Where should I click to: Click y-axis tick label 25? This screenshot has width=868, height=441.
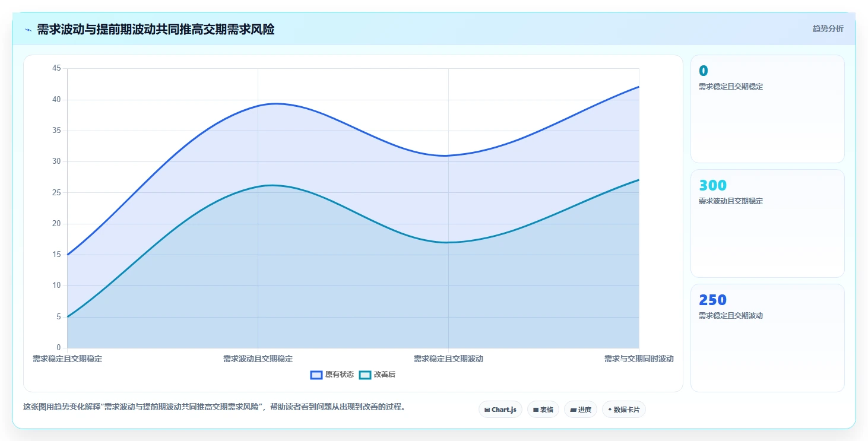tap(56, 192)
